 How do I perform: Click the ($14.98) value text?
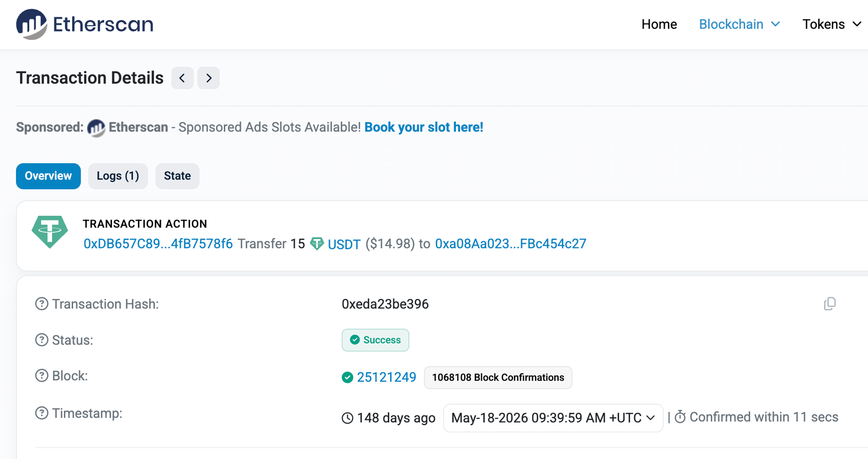pos(390,244)
